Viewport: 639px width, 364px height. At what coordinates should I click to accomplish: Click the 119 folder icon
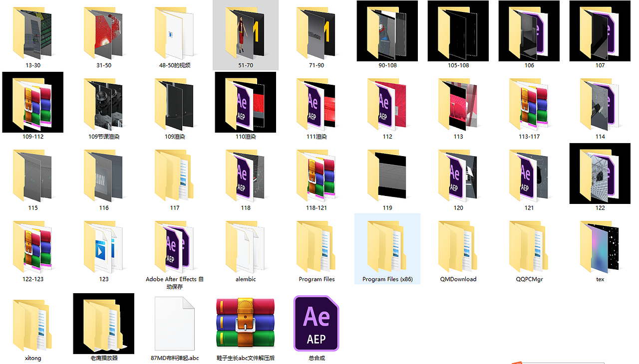(x=387, y=176)
